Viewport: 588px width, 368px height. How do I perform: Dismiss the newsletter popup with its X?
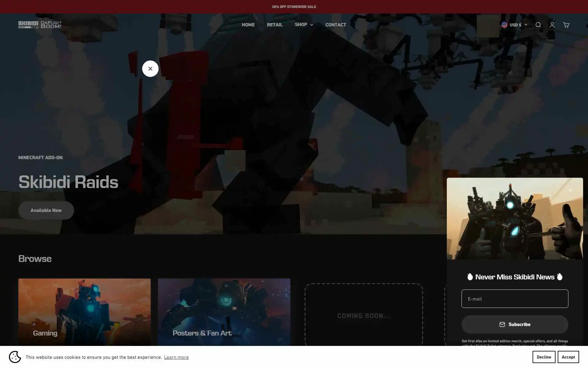pyautogui.click(x=570, y=190)
